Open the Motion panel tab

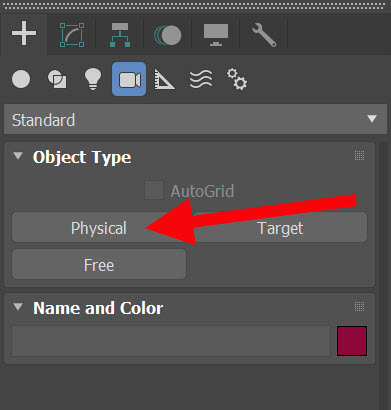coord(168,35)
